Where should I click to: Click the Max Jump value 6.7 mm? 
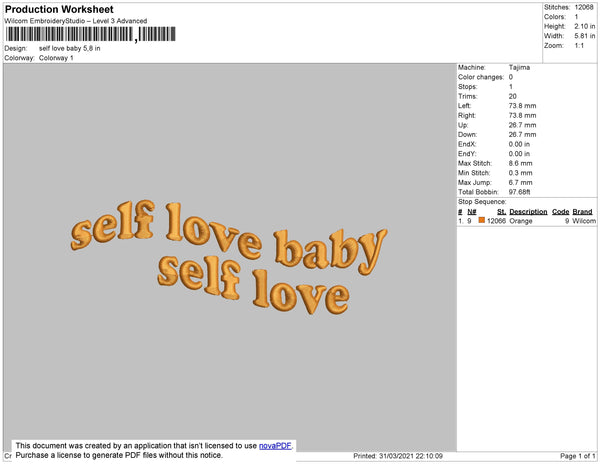click(520, 182)
